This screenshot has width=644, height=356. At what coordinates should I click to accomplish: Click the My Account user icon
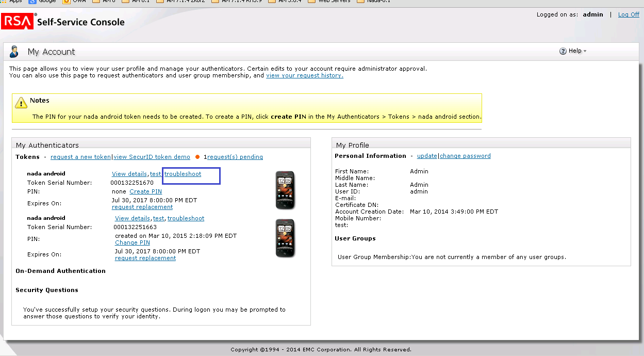point(14,52)
